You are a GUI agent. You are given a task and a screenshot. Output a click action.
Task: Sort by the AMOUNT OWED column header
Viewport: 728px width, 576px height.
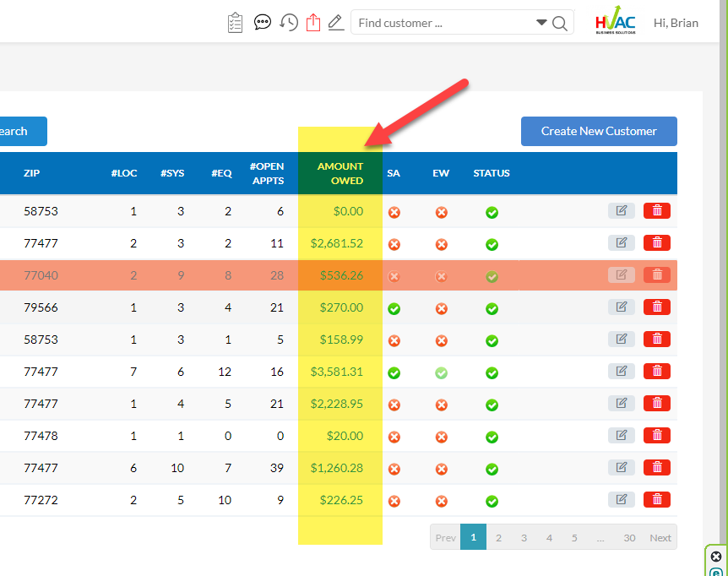click(x=340, y=173)
